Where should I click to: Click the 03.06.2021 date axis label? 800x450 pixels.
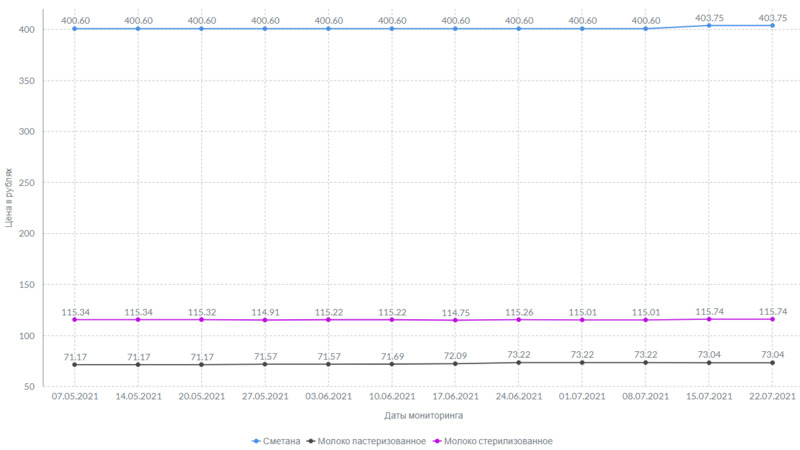tap(328, 396)
